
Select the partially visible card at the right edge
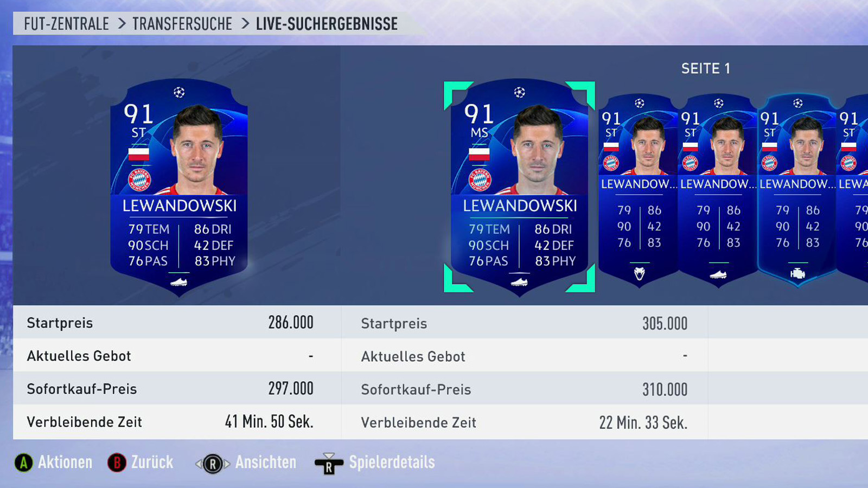[x=852, y=190]
